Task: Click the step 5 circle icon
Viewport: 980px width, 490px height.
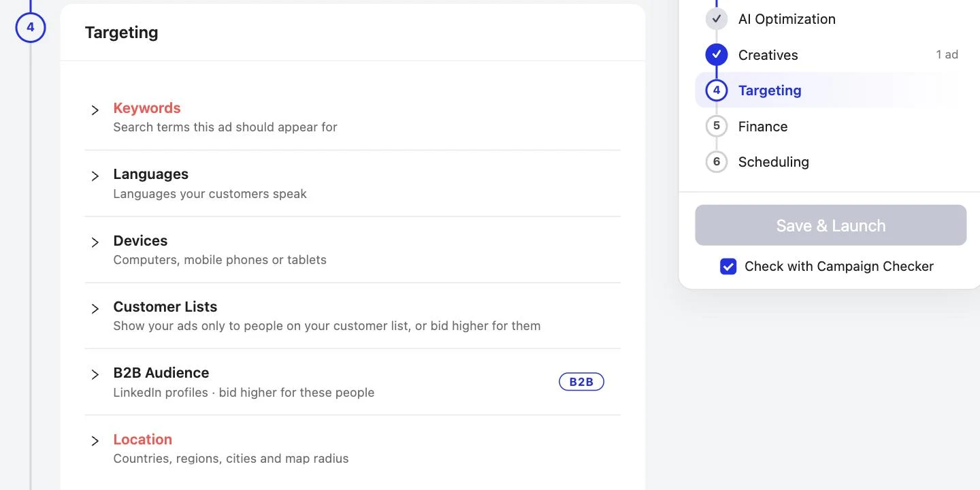Action: (x=717, y=126)
